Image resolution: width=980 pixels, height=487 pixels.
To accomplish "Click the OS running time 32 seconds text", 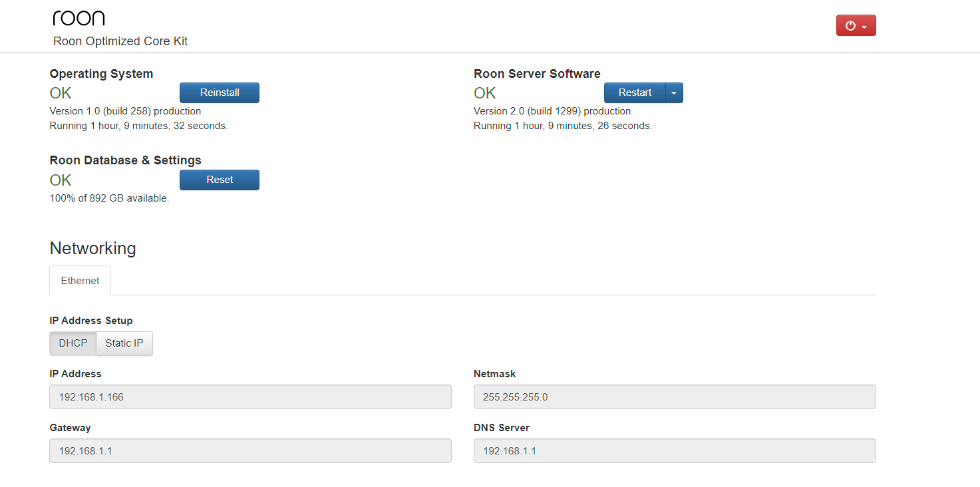I will click(x=138, y=126).
